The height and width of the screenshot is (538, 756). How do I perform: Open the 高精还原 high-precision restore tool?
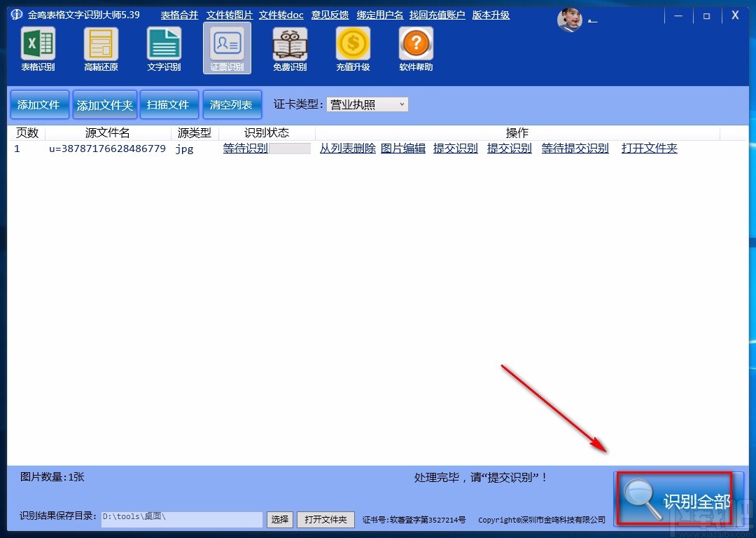tap(101, 48)
